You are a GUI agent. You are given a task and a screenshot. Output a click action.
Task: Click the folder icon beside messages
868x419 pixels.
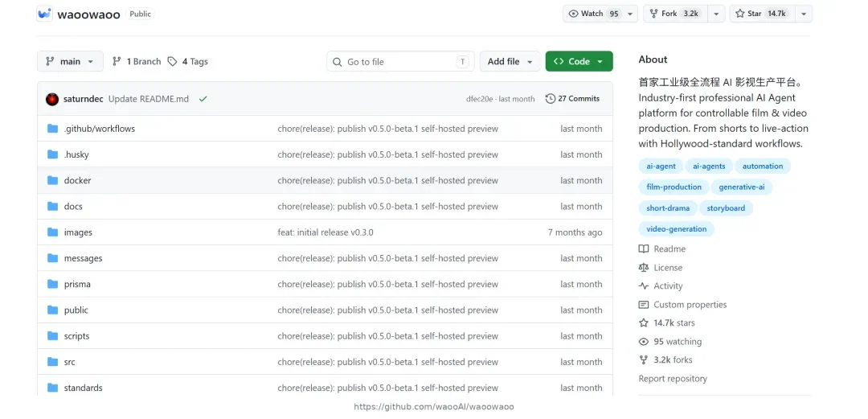tap(52, 258)
